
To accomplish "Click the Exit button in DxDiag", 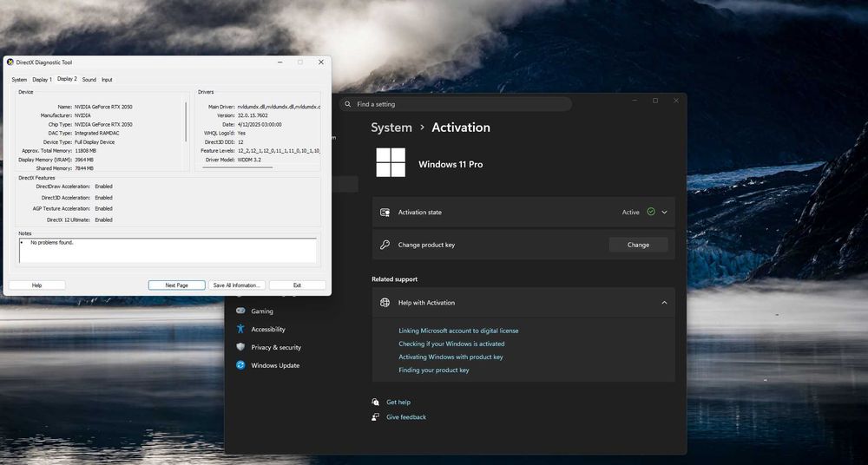I will [x=297, y=285].
